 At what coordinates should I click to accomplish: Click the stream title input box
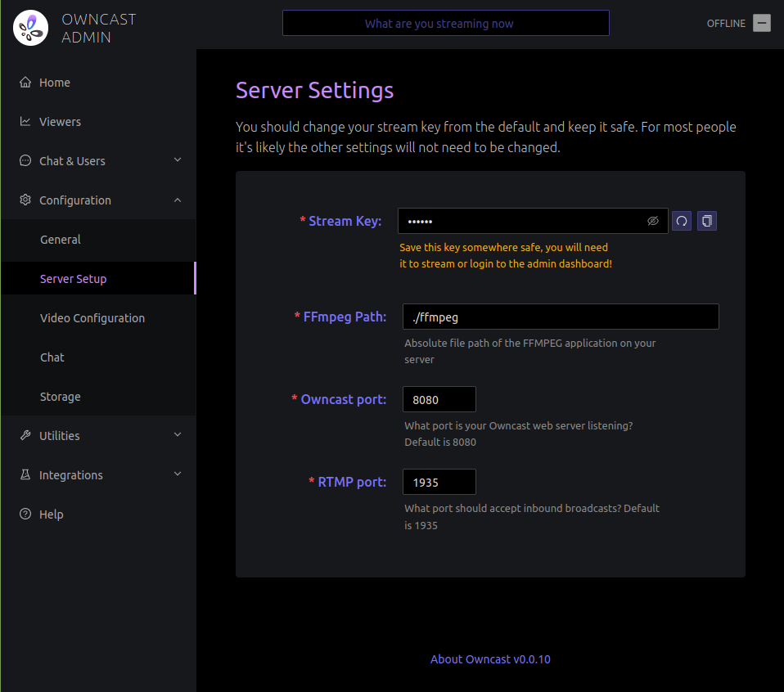pyautogui.click(x=445, y=23)
